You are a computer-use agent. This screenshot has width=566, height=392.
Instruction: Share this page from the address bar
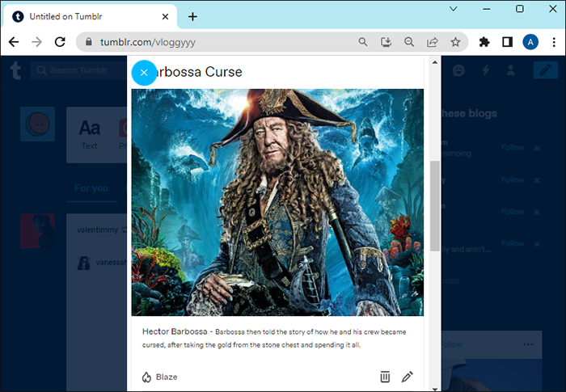click(432, 42)
